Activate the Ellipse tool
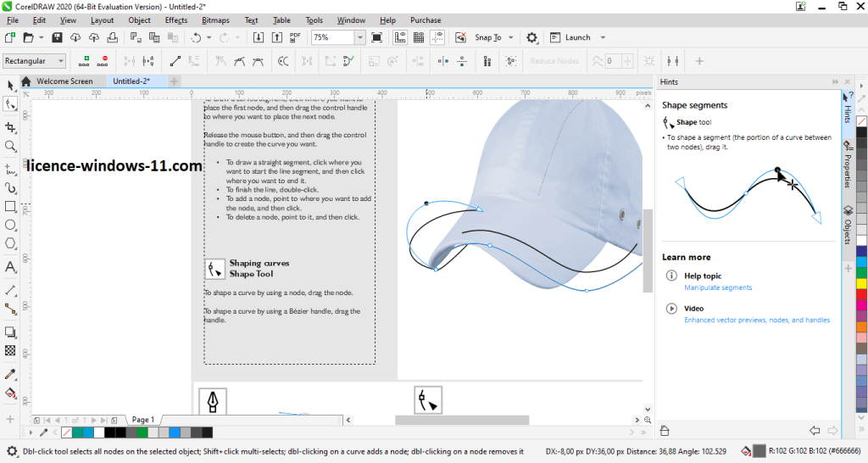The height and width of the screenshot is (463, 868). pos(10,226)
